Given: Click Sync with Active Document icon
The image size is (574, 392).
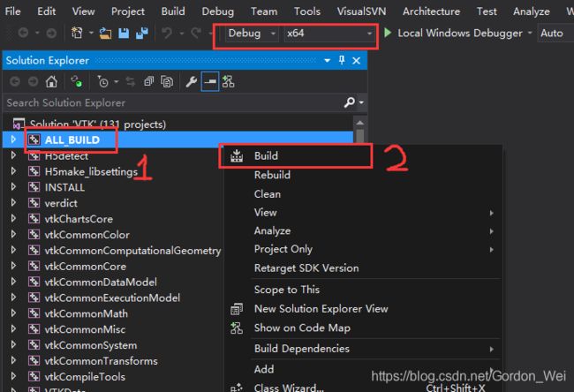Looking at the screenshot, I should pos(131,81).
